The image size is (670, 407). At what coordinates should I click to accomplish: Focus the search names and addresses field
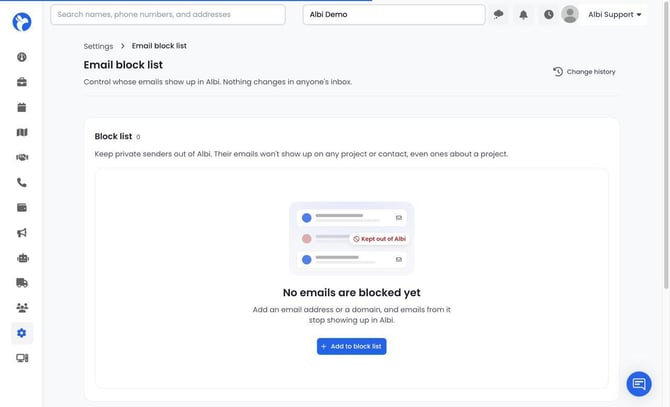coord(168,15)
